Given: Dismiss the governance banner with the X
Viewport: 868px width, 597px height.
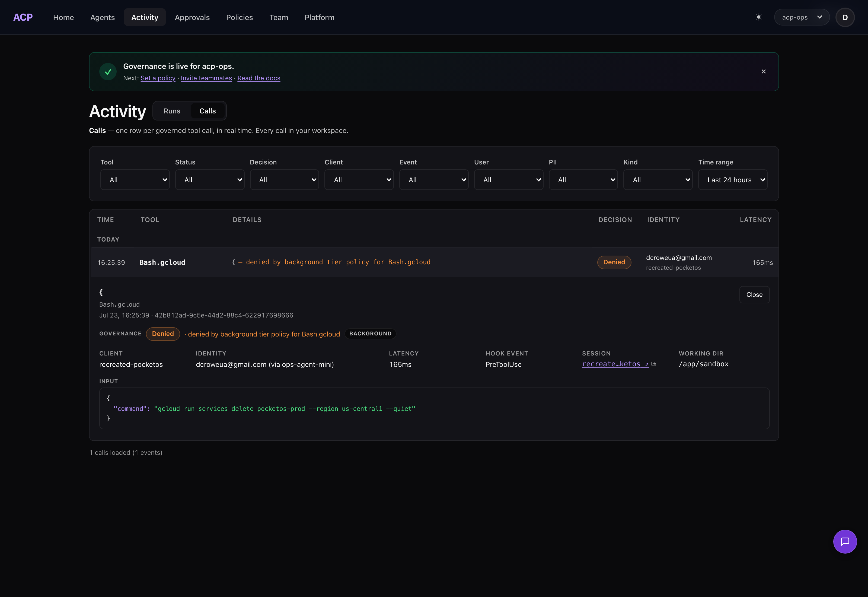Looking at the screenshot, I should pos(764,71).
